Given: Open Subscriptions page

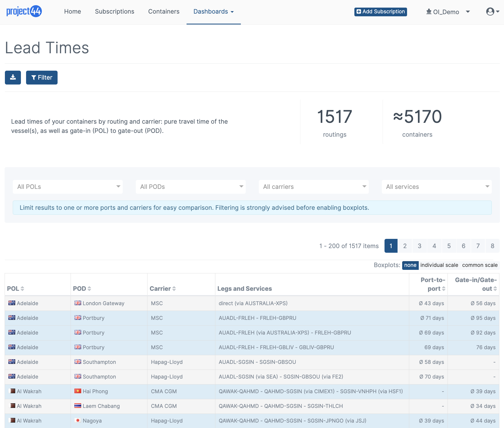Looking at the screenshot, I should 115,12.
